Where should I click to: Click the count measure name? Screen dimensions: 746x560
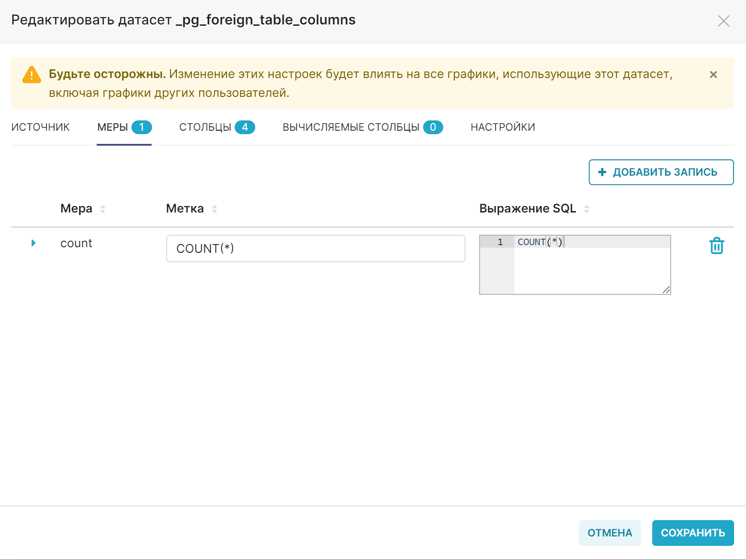pyautogui.click(x=76, y=243)
